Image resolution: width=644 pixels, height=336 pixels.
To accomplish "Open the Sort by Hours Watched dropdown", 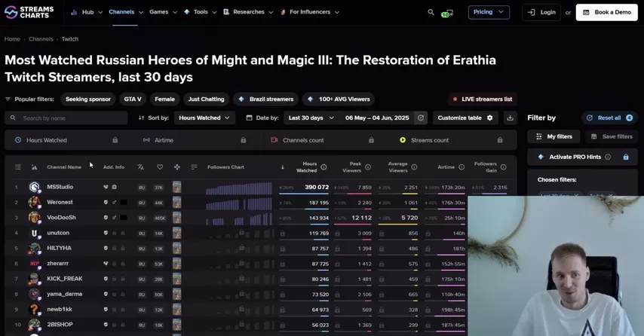I will 204,118.
